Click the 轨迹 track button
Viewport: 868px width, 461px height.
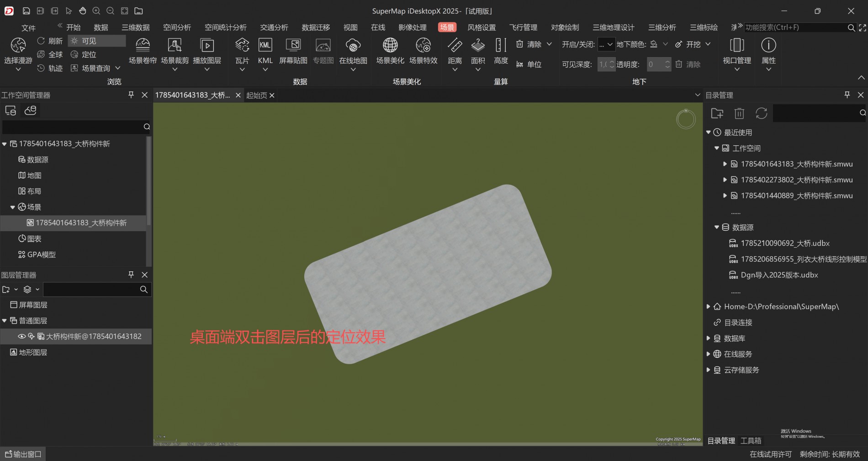coord(50,69)
